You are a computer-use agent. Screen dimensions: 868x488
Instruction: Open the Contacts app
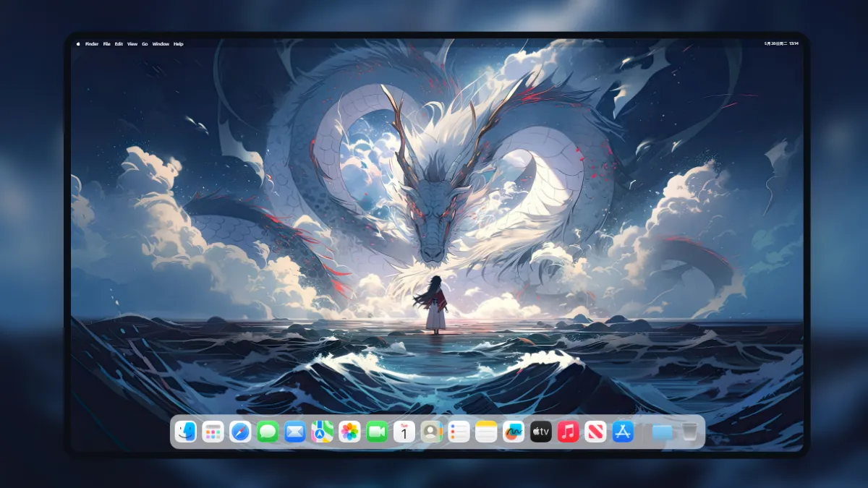pyautogui.click(x=432, y=432)
